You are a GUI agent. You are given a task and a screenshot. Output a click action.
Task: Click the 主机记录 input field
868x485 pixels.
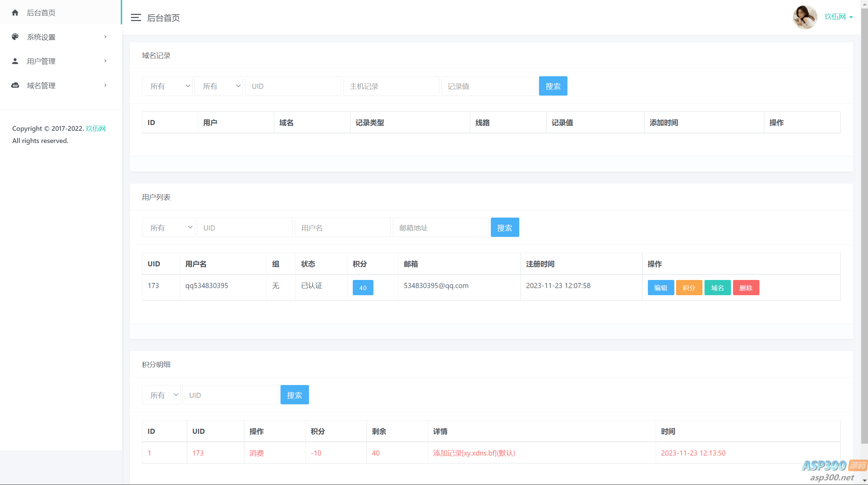pos(391,86)
